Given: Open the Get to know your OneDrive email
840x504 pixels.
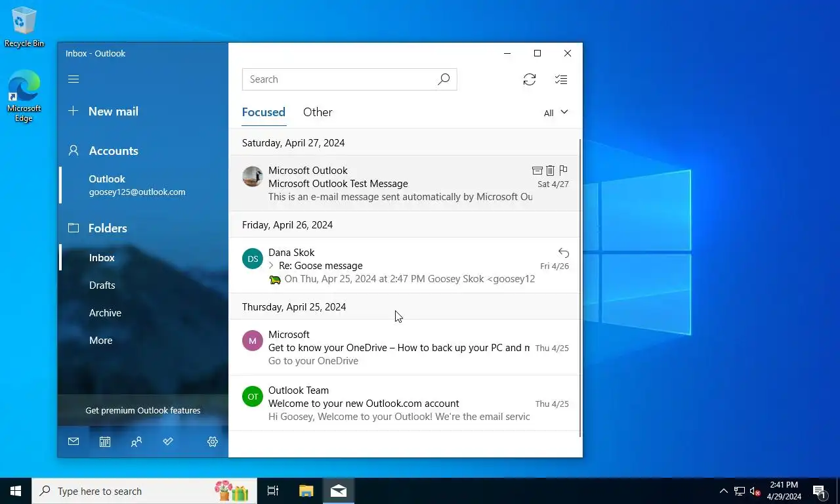Looking at the screenshot, I should tap(404, 347).
